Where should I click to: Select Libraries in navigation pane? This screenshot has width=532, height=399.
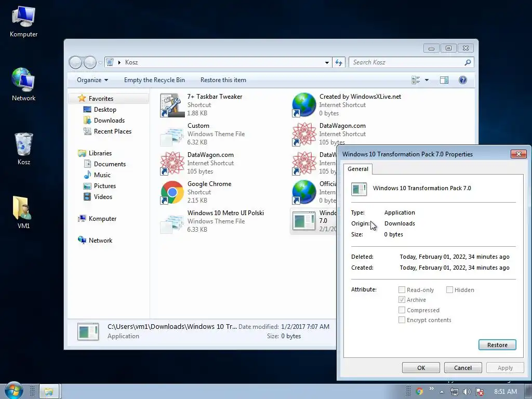[x=100, y=153]
